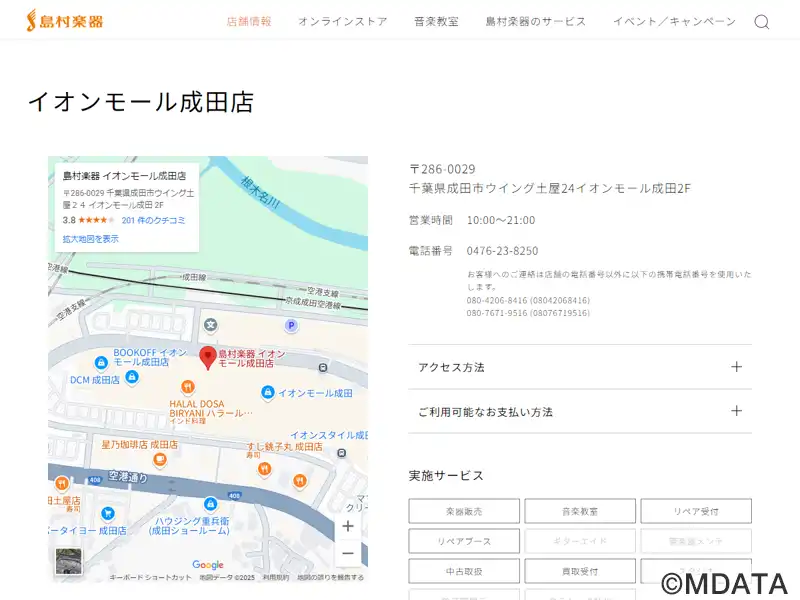800x600 pixels.
Task: Select the リペア受付 service button
Action: coord(696,511)
